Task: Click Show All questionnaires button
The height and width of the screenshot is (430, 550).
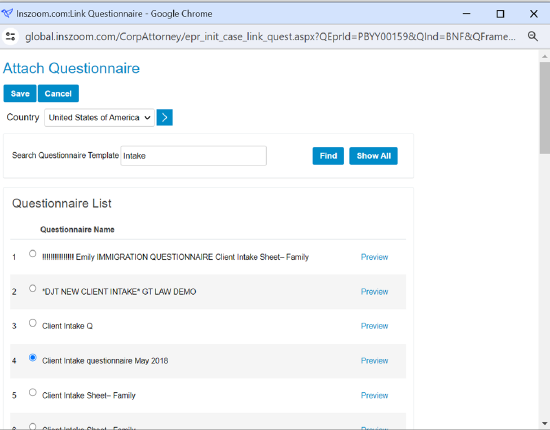Action: [374, 156]
